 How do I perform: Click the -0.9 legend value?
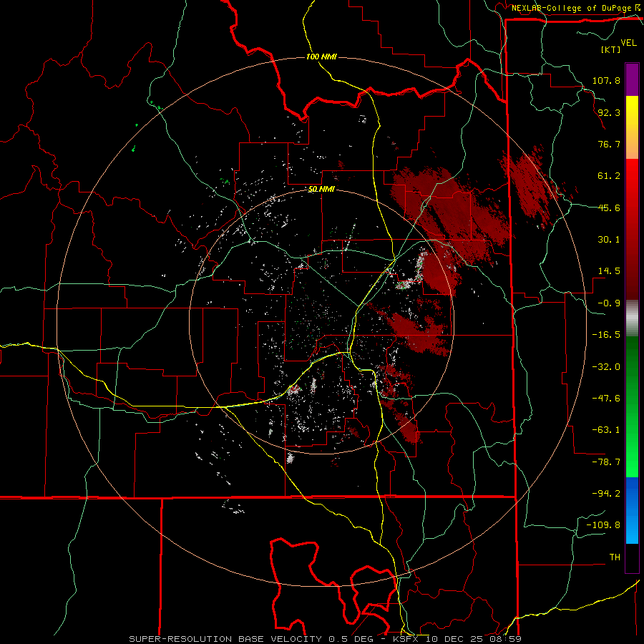609,303
